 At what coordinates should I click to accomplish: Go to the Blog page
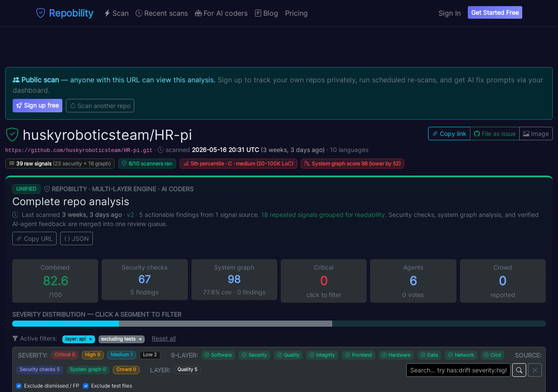[266, 13]
